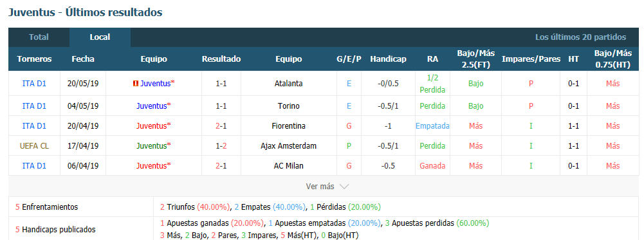Open the Los últimos 20 partidos selector
Image resolution: width=644 pixels, height=240 pixels.
580,37
